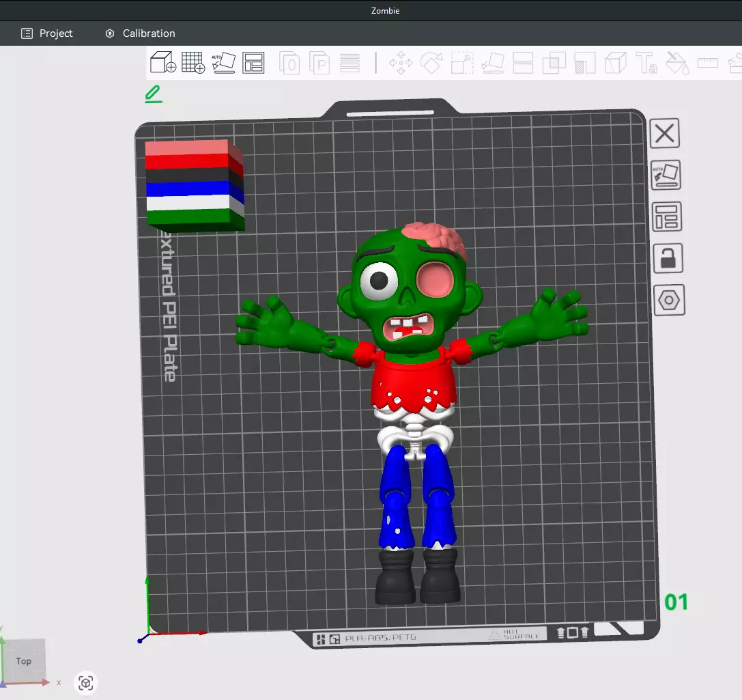Toggle the plate lock icon
This screenshot has width=742, height=700.
[668, 258]
